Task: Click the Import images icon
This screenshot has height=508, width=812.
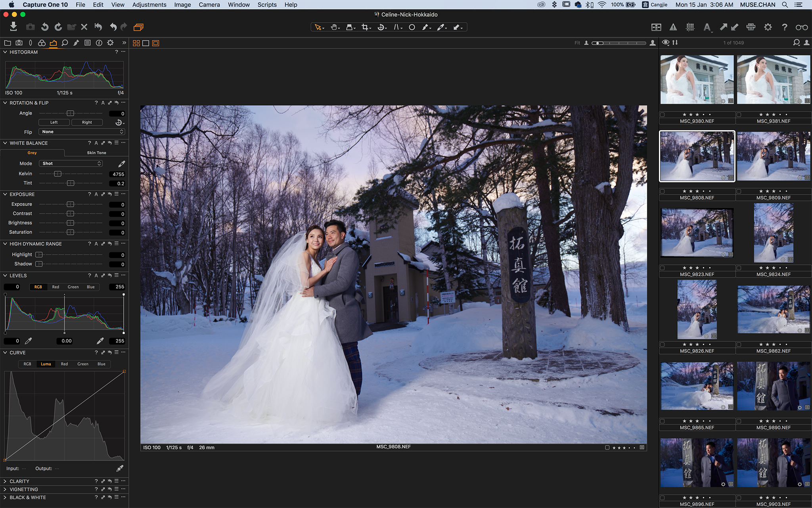Action: click(13, 27)
